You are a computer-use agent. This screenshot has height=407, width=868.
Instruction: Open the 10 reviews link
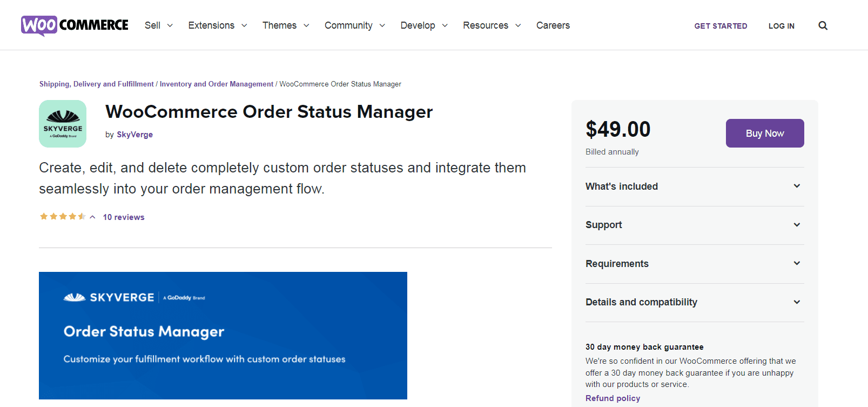[x=124, y=217]
